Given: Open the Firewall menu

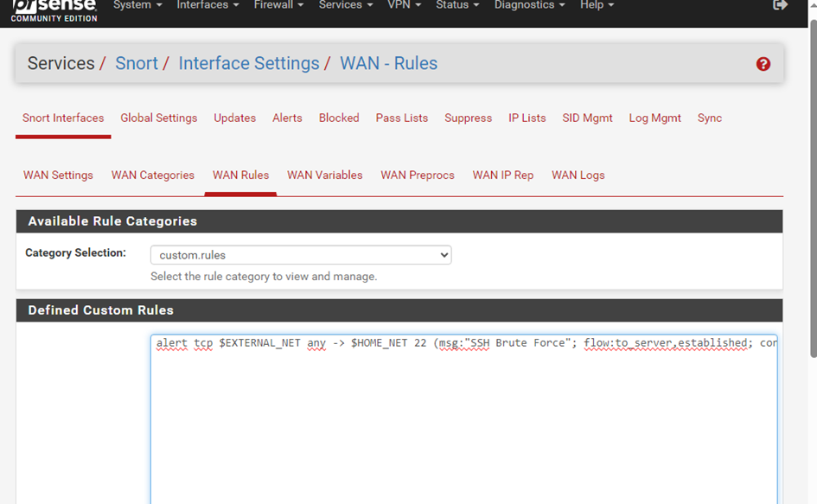Looking at the screenshot, I should click(x=278, y=5).
